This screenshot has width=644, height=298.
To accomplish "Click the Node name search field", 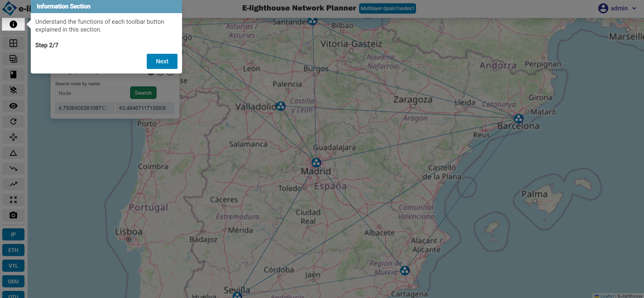I will (92, 93).
